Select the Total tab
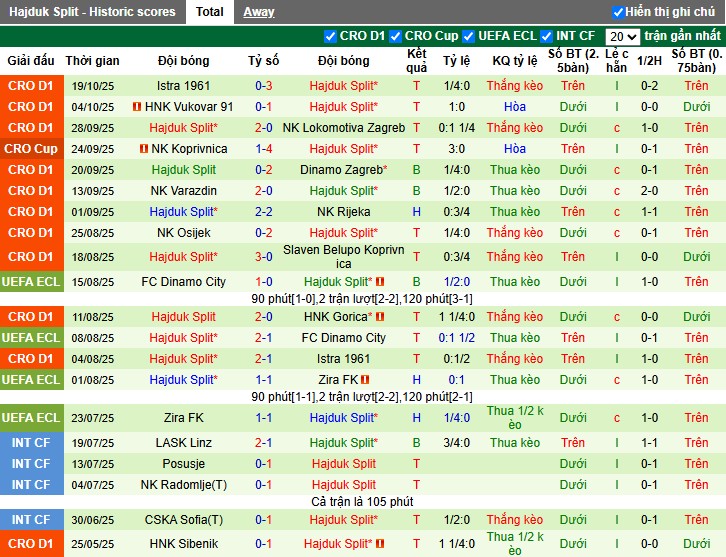 [x=209, y=12]
